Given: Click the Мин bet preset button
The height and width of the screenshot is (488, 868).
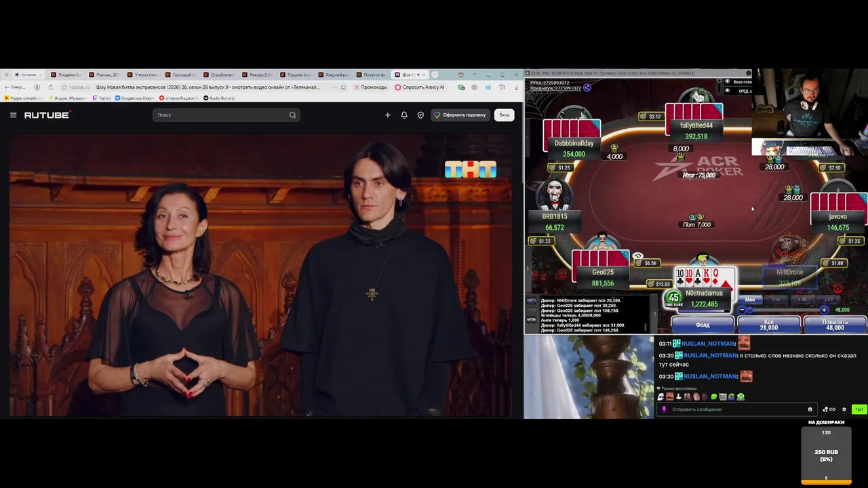Looking at the screenshot, I should (x=750, y=300).
